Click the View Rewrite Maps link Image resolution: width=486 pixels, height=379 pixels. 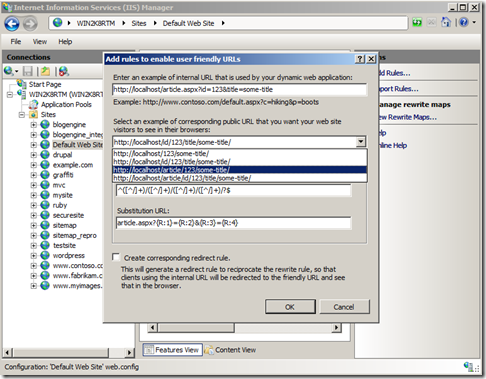point(407,117)
